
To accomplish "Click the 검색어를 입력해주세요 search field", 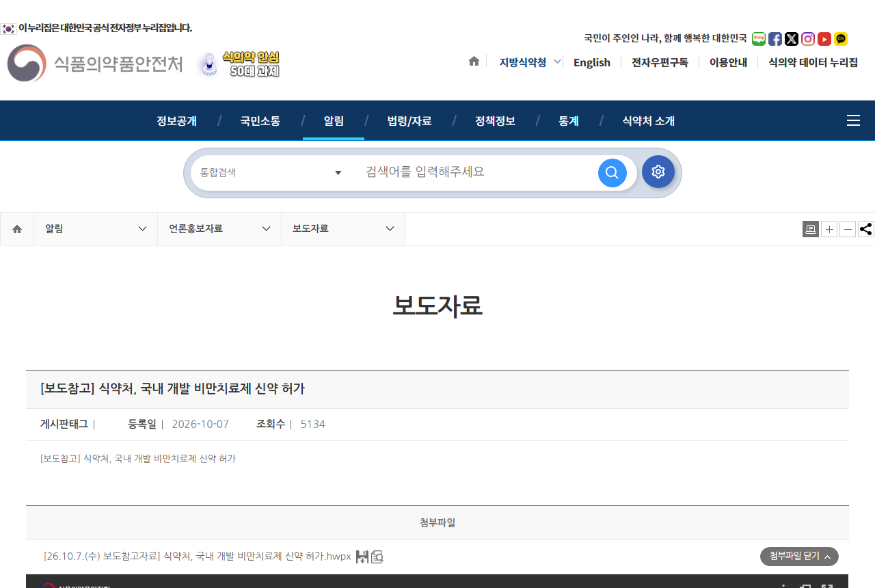I will tap(475, 172).
